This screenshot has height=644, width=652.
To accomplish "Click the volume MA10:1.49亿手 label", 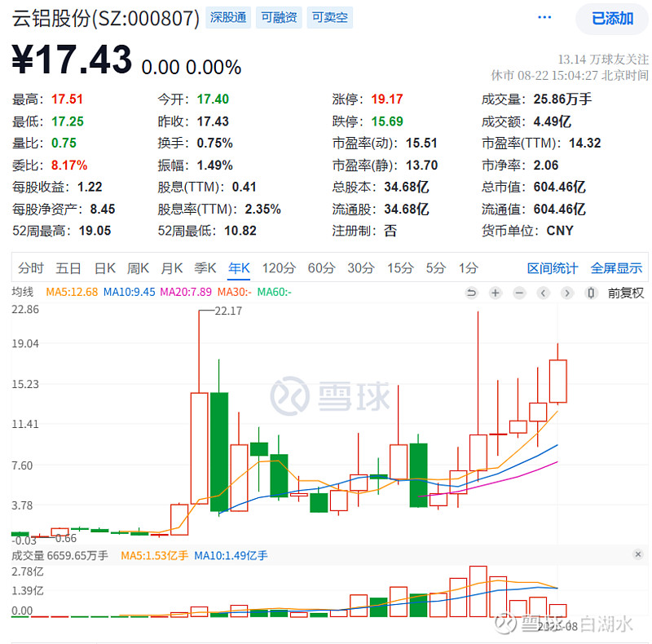I will [x=231, y=555].
